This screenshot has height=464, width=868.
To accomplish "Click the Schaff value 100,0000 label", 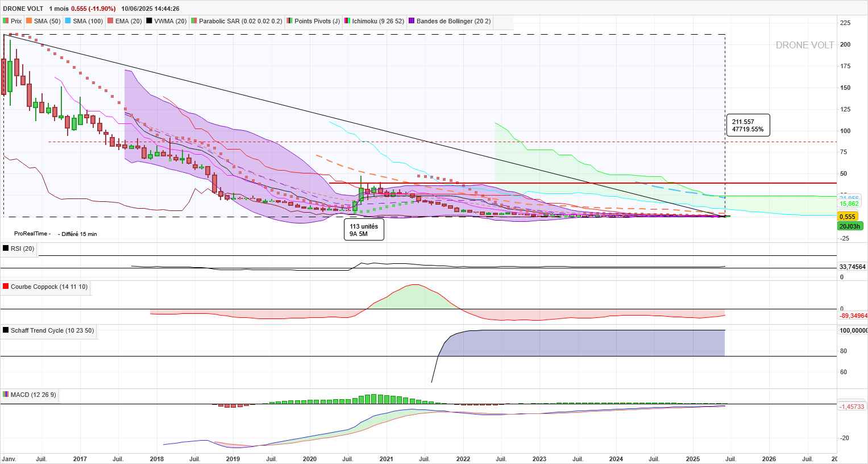I will 853,330.
